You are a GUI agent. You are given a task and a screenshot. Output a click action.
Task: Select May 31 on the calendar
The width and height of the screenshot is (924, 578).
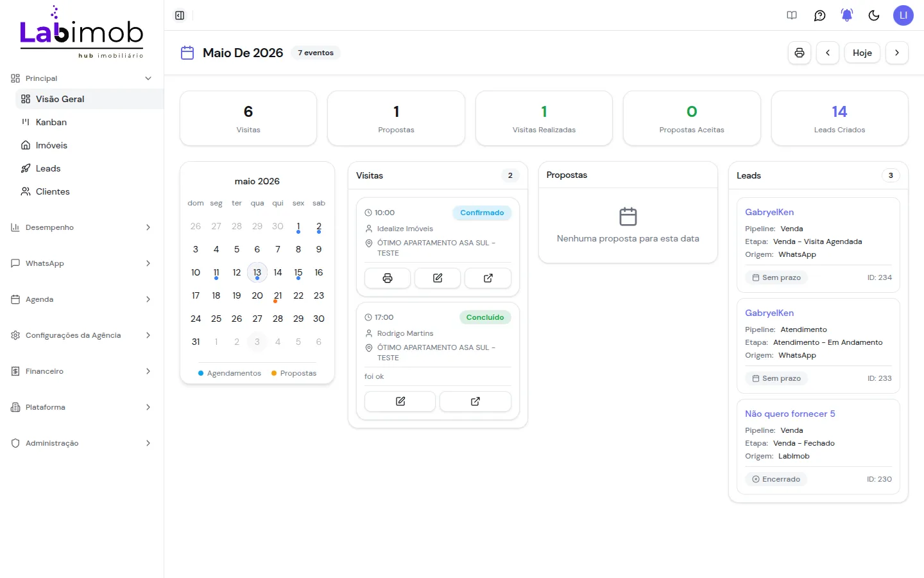[x=196, y=342]
